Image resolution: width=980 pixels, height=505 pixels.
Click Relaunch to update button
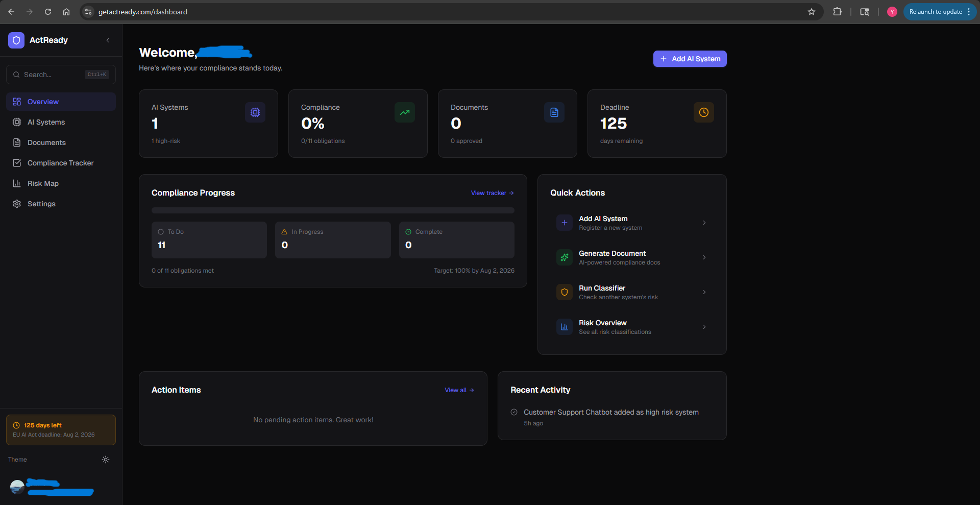pyautogui.click(x=940, y=12)
